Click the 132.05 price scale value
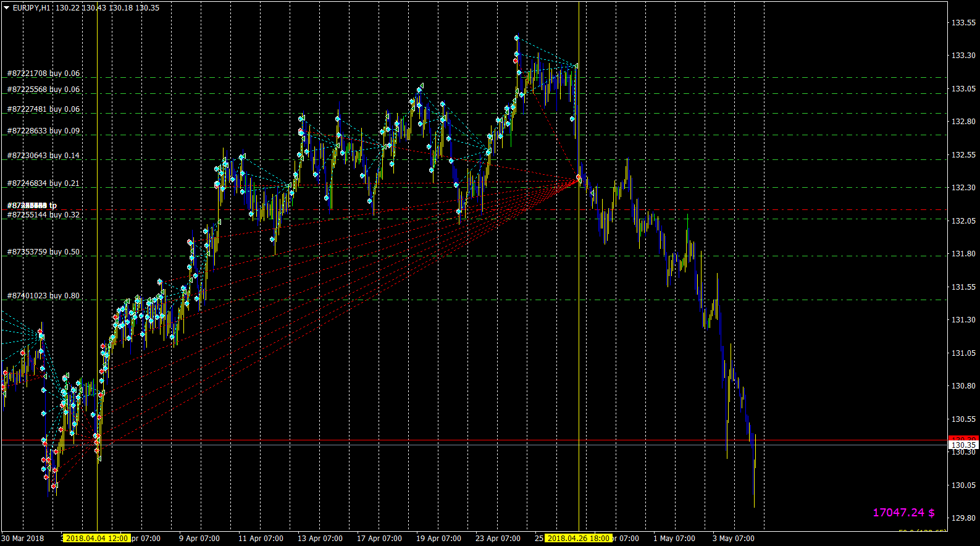 click(x=963, y=221)
